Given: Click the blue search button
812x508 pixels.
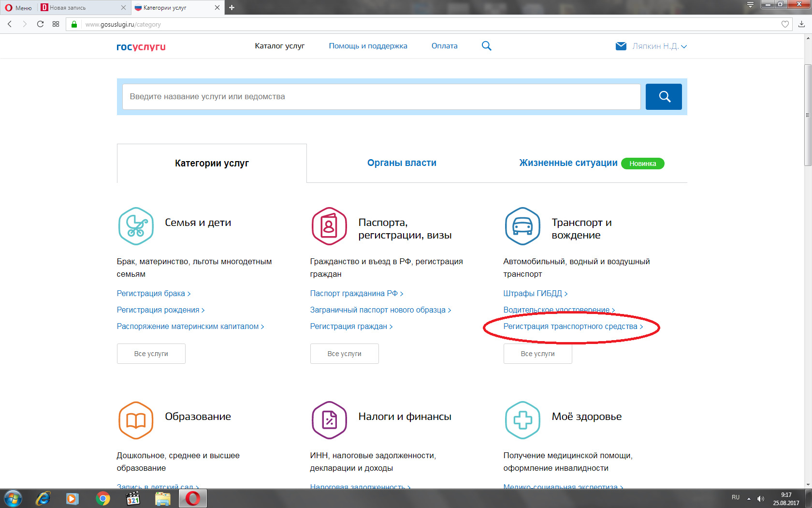Looking at the screenshot, I should [x=664, y=97].
